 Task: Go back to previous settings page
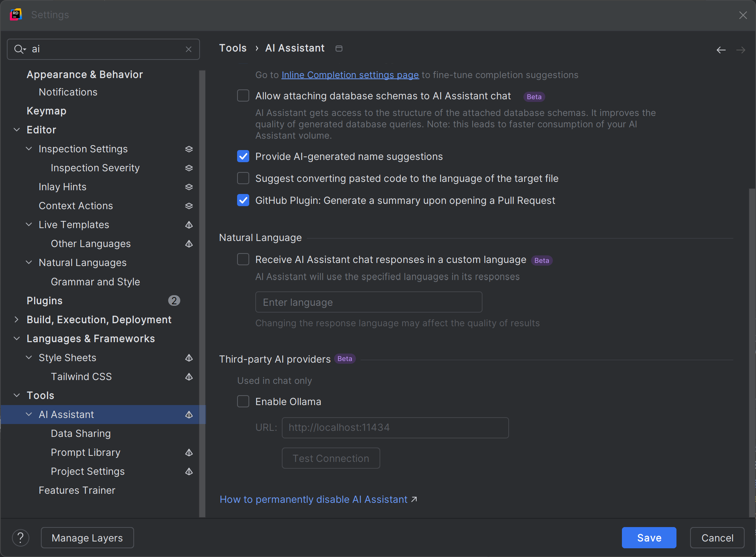coord(721,50)
